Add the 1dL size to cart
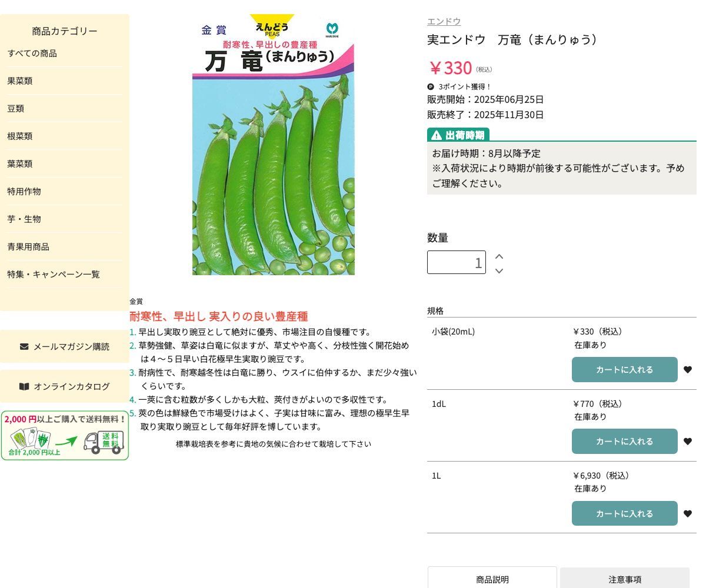706x588 pixels. 624,442
